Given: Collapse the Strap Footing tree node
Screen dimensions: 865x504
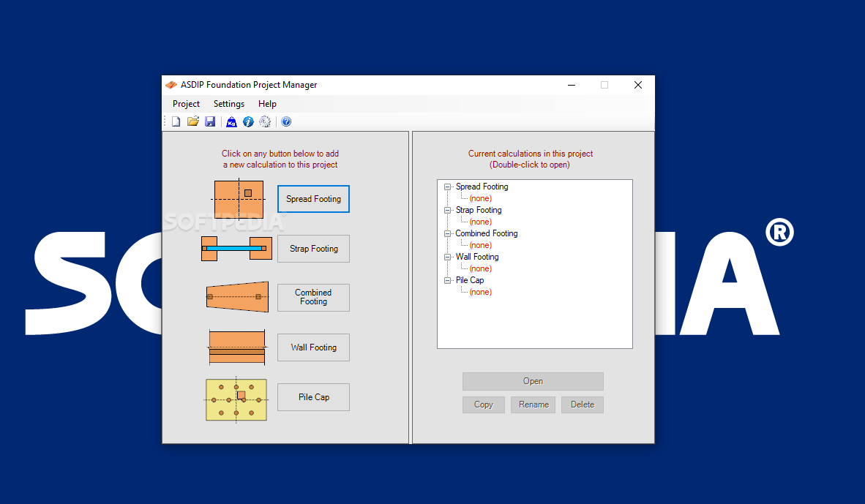Looking at the screenshot, I should 447,210.
